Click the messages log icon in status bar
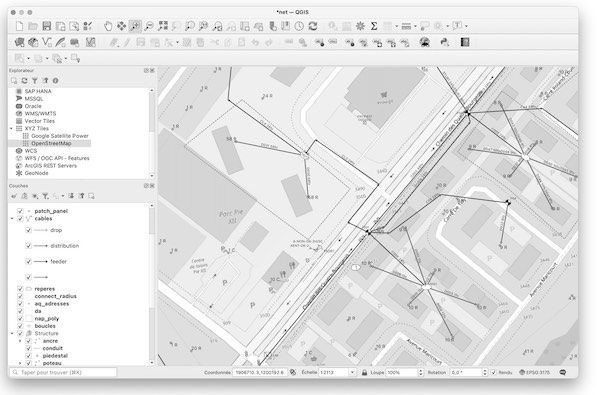 (x=562, y=372)
